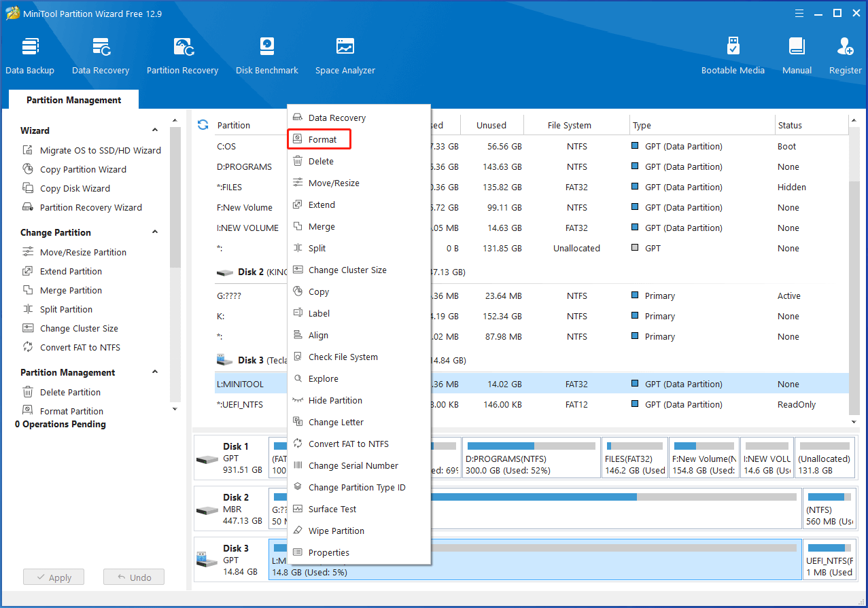Choose Change Serial Number menu entry

(359, 465)
